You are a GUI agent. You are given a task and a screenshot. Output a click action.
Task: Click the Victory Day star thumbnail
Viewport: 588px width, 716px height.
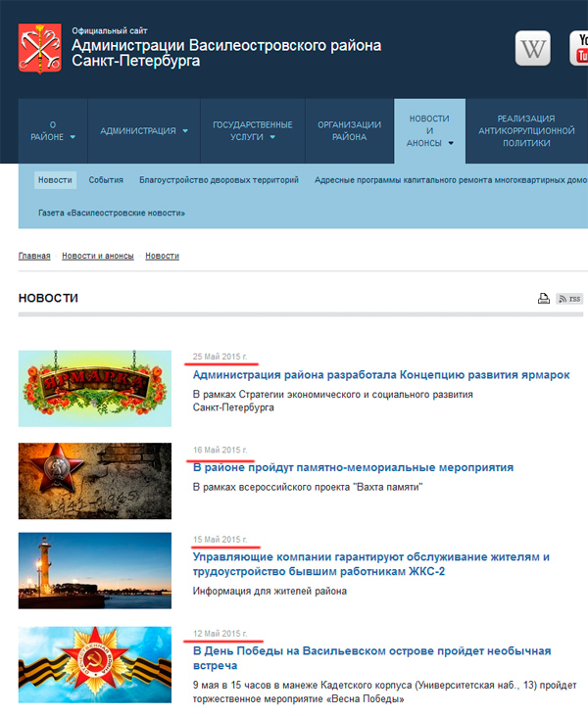pyautogui.click(x=95, y=665)
